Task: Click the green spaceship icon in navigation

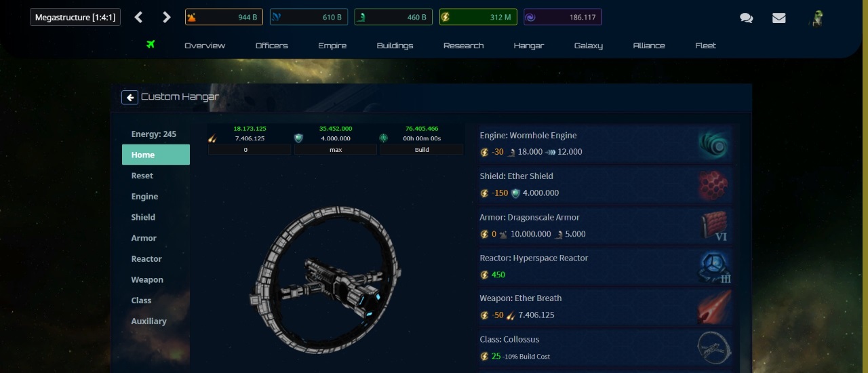Action: (x=151, y=45)
